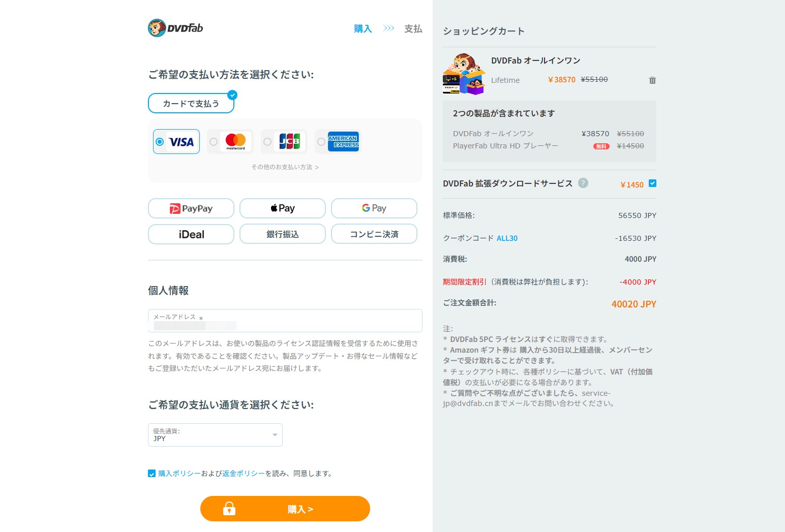This screenshot has height=532, width=785.
Task: Open the 購入ポリシー link
Action: pos(179,474)
